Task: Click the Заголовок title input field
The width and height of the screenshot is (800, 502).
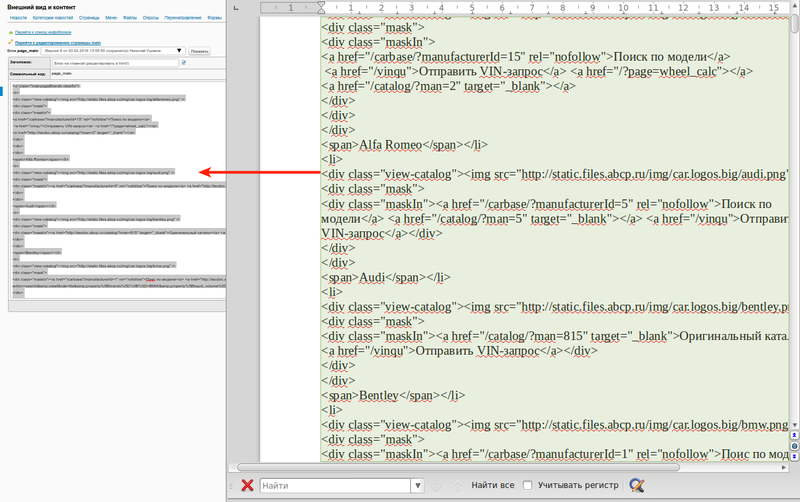Action: click(116, 63)
